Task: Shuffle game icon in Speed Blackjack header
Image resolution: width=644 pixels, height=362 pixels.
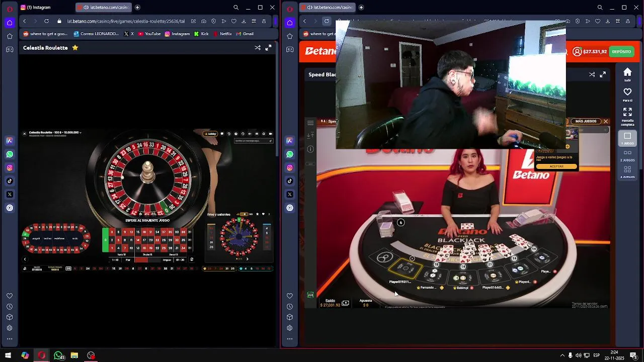Action: coord(592,74)
